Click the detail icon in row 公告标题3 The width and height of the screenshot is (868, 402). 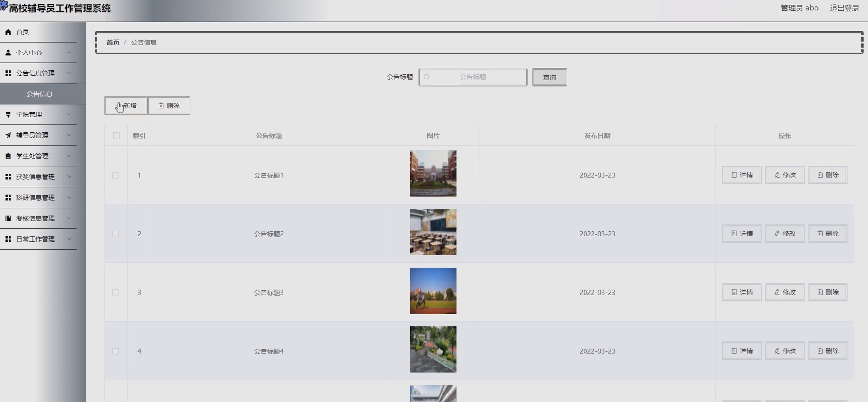click(734, 292)
